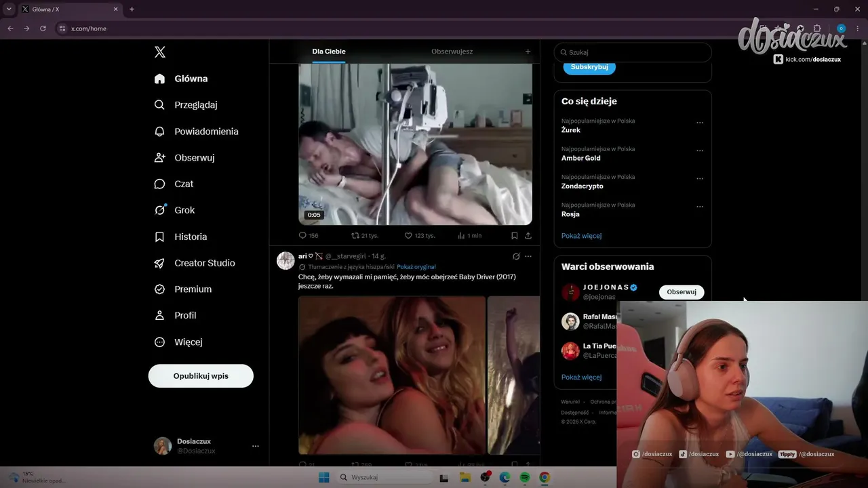868x488 pixels.
Task: Click the X logo in the sidebar
Action: click(x=160, y=52)
